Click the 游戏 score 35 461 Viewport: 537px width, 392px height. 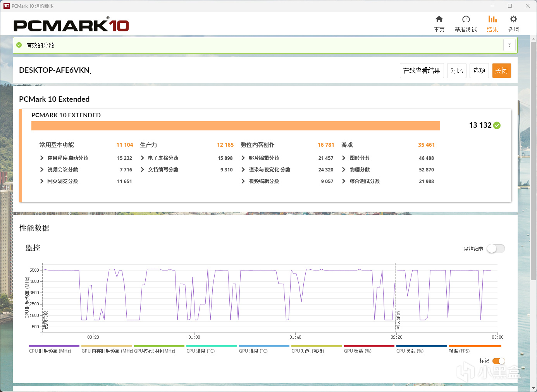(x=426, y=145)
